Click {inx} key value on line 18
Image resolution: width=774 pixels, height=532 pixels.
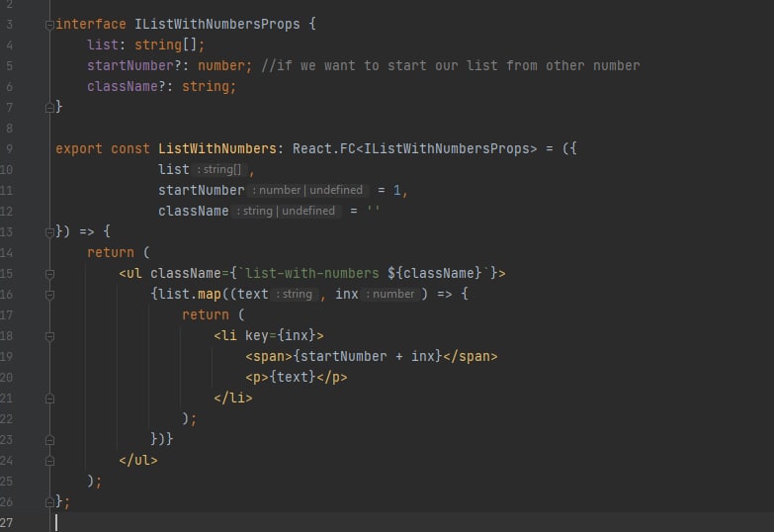[x=297, y=335]
